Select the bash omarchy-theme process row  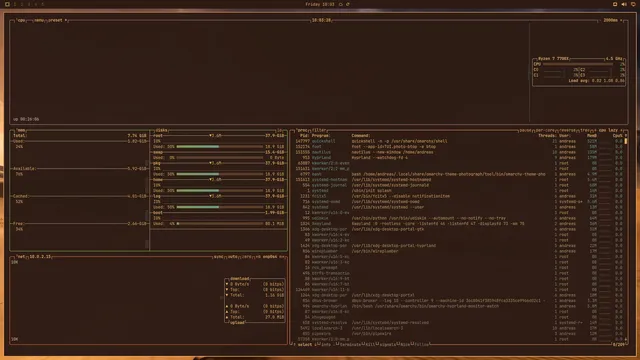pos(458,174)
